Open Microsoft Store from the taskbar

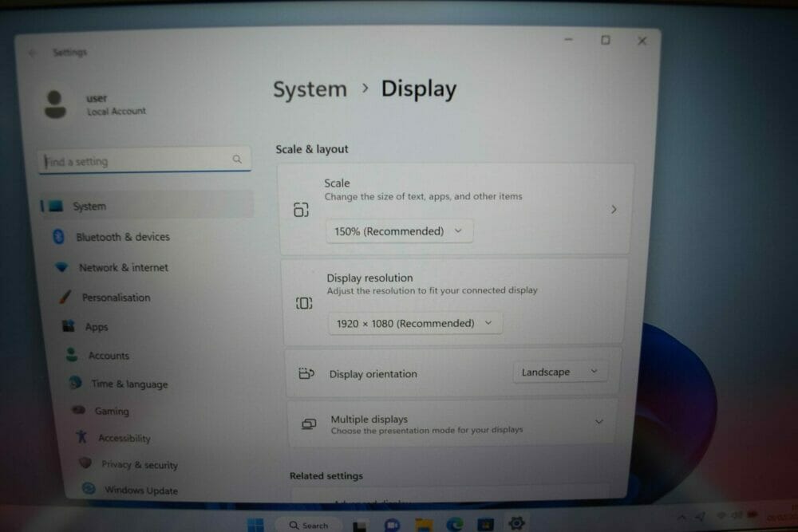(485, 524)
